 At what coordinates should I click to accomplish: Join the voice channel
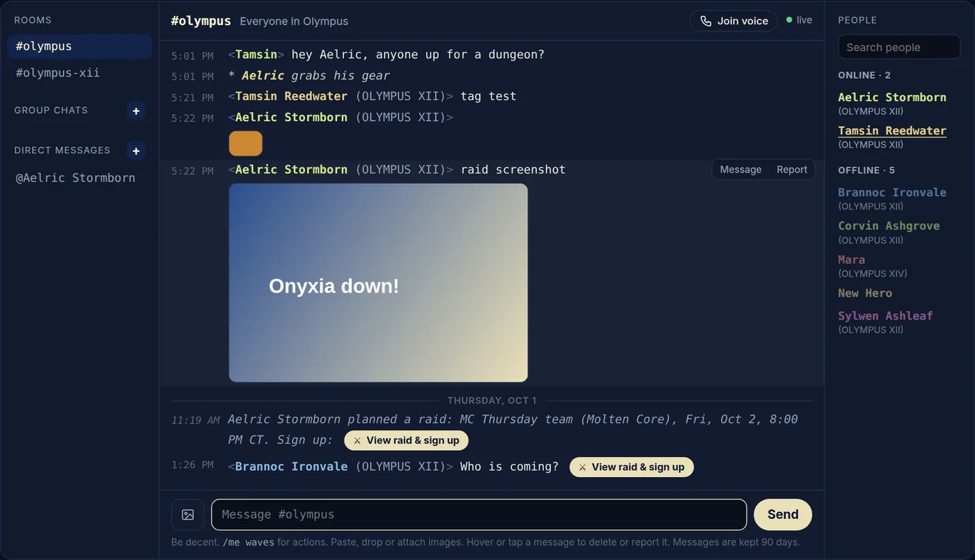point(734,21)
